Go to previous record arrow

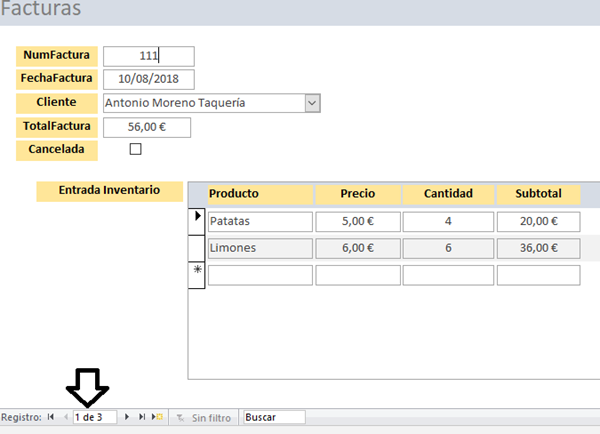point(66,417)
